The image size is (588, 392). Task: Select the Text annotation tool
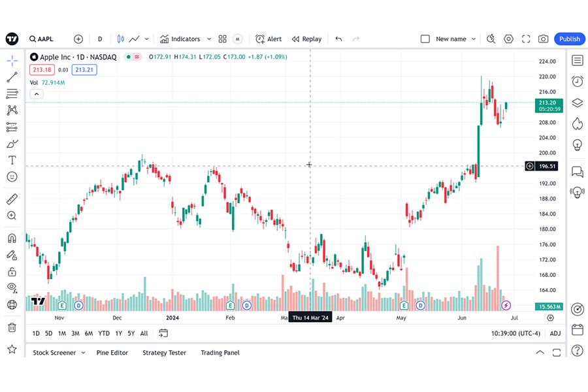pos(12,160)
